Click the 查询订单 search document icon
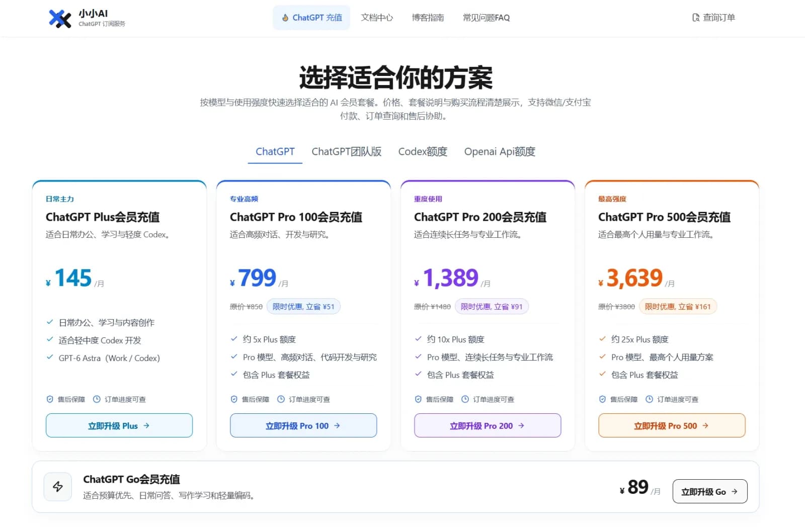The image size is (805, 532). 696,18
